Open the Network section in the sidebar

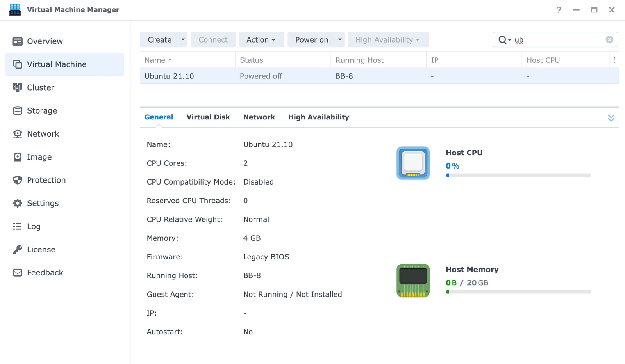43,133
